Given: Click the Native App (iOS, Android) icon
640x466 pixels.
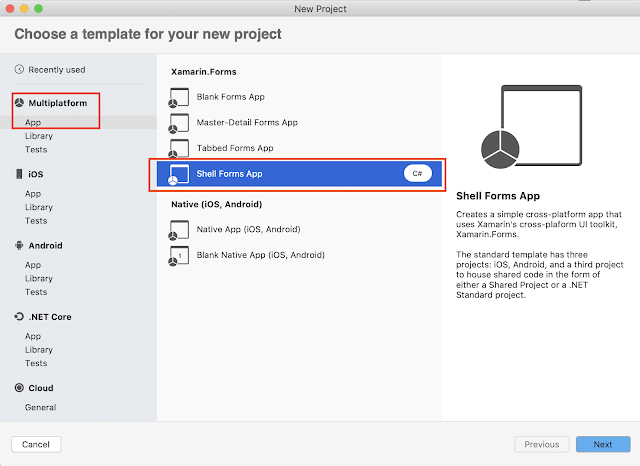Looking at the screenshot, I should 179,230.
